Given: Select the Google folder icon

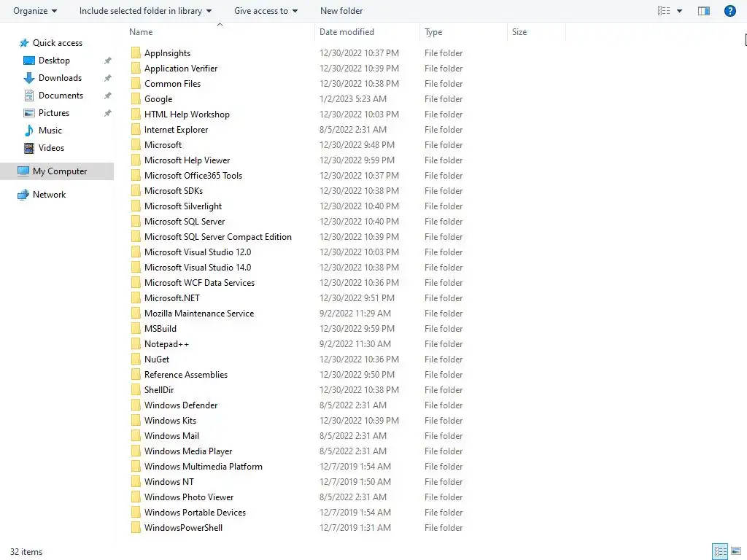Looking at the screenshot, I should (136, 98).
